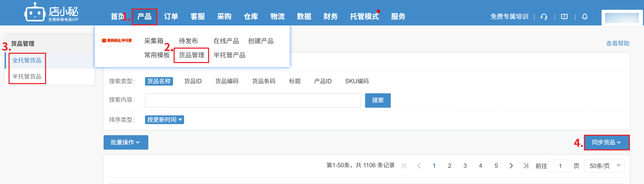Jump to first page icon
Screen dimensions: 644x184
coord(404,166)
